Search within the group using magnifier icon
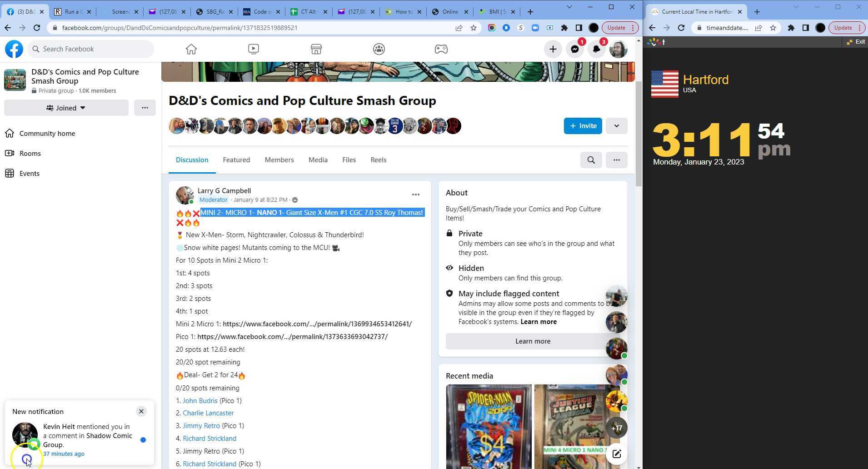Image resolution: width=868 pixels, height=469 pixels. pyautogui.click(x=591, y=160)
